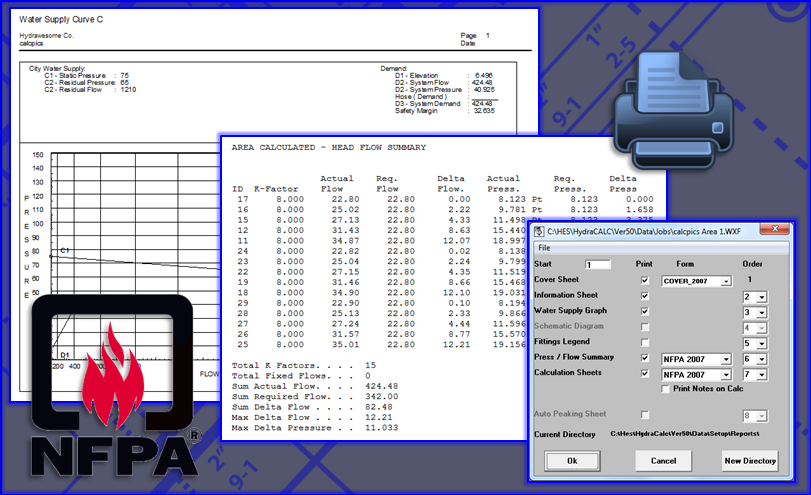
Task: Toggle the Cover Sheet print checkbox
Action: pyautogui.click(x=645, y=281)
